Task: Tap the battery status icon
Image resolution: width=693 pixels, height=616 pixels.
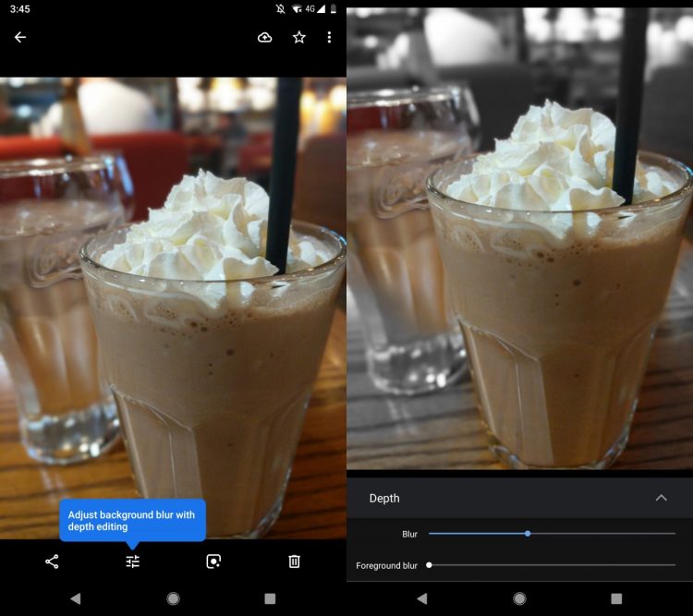Action: tap(334, 9)
